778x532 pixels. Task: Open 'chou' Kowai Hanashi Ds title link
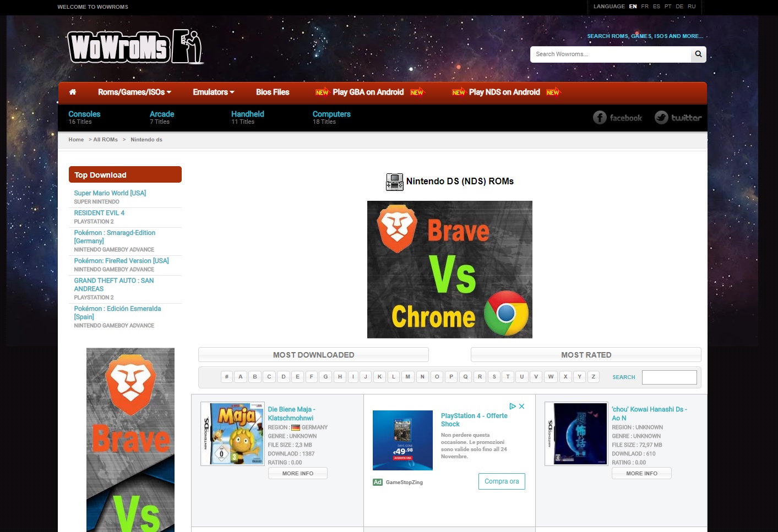[x=650, y=414]
